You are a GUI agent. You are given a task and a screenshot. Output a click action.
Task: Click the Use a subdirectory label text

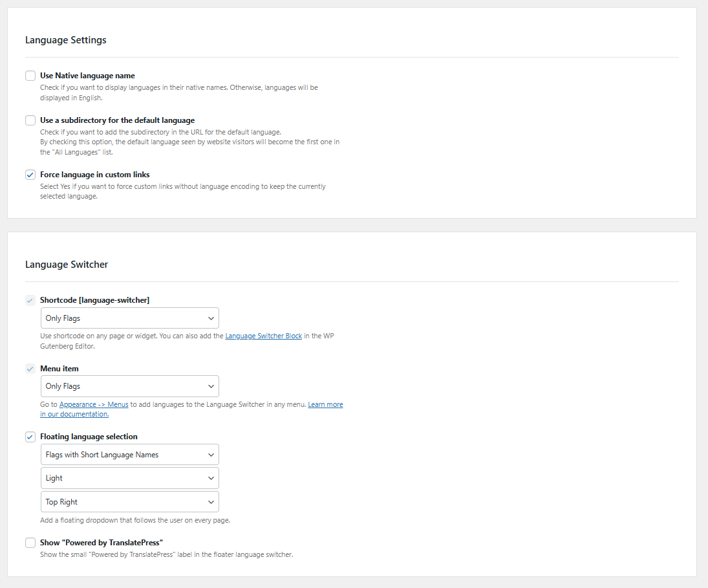click(118, 120)
